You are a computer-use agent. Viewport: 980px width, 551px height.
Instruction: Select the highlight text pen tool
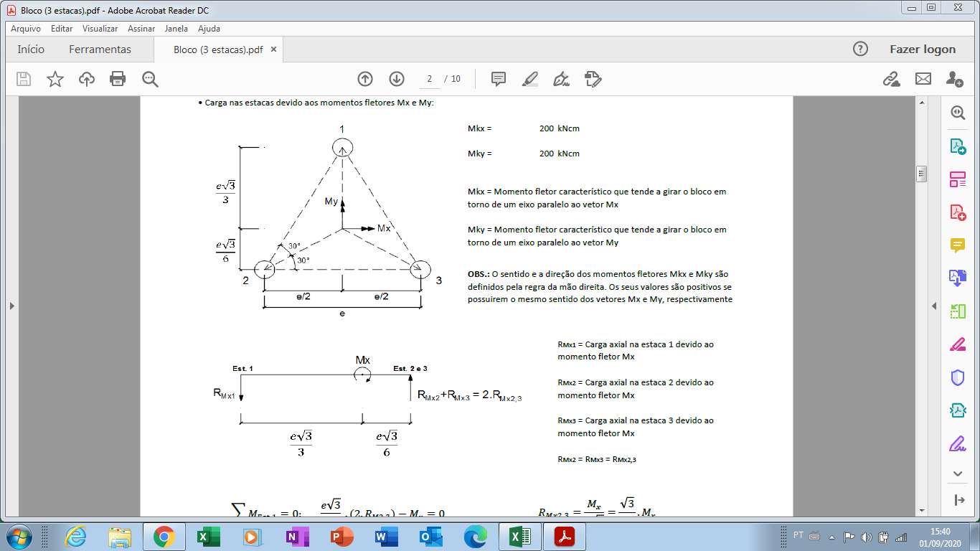click(530, 79)
